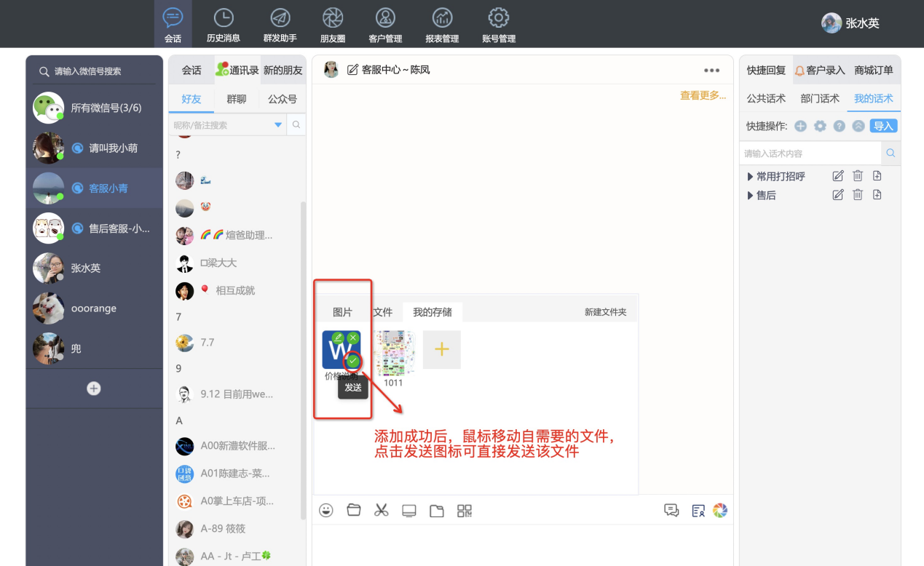Open 客户管理 customer management
Viewport: 924px width, 566px height.
point(385,24)
